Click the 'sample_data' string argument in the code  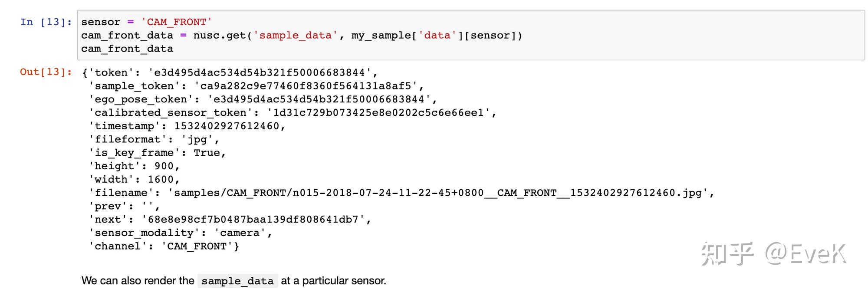click(x=296, y=35)
